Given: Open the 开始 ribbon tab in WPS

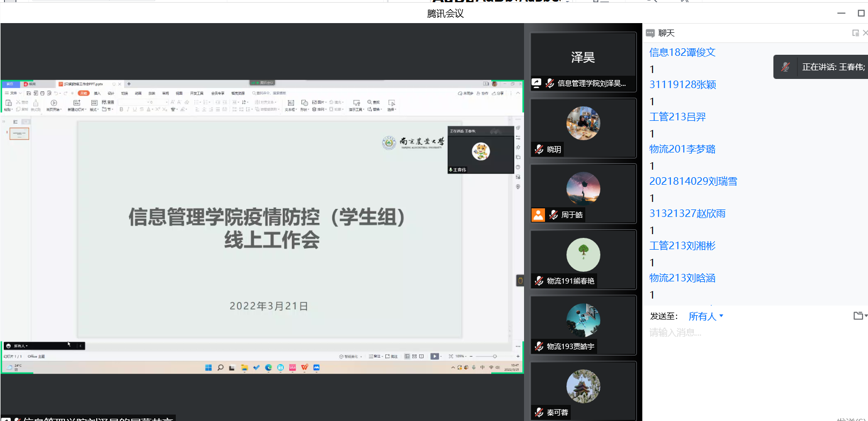Looking at the screenshot, I should coord(83,93).
